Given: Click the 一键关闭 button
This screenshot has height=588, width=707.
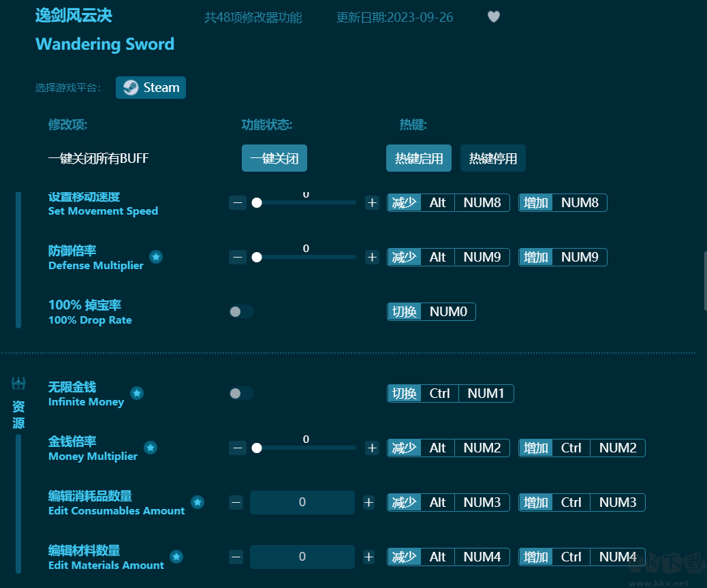Looking at the screenshot, I should point(274,158).
